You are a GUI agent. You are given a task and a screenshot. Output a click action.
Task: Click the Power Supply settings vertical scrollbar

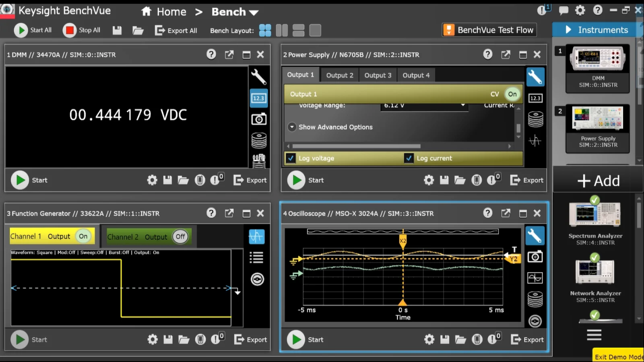[x=518, y=128]
